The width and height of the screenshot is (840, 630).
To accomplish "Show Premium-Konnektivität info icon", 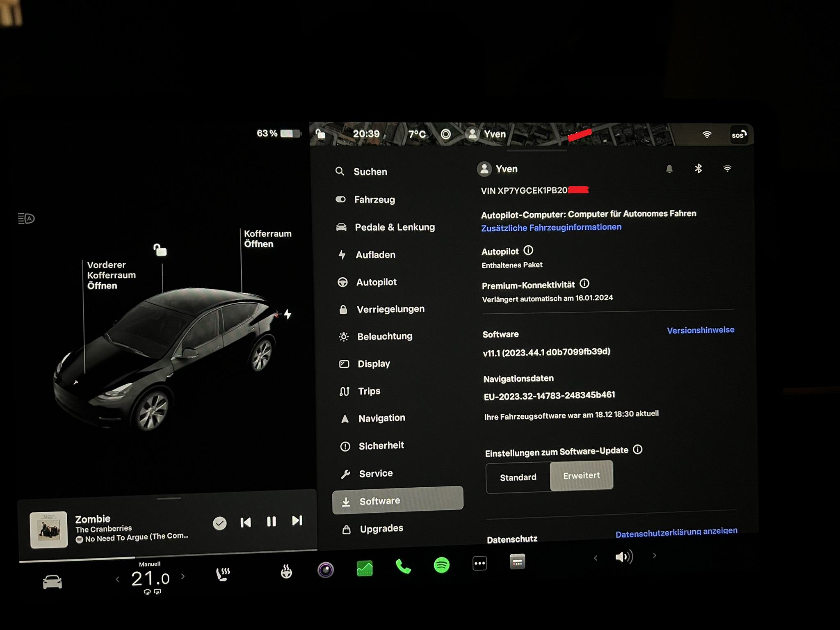I will pos(584,283).
